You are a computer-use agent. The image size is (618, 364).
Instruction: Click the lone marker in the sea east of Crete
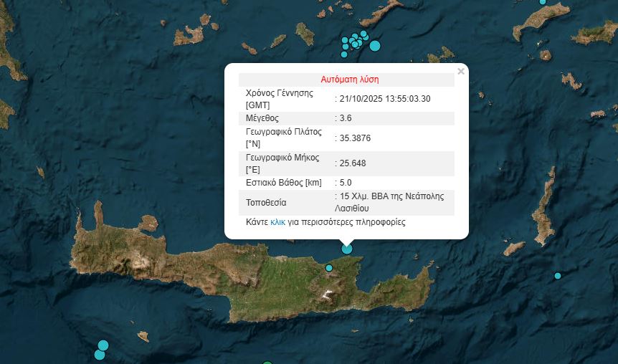557,276
